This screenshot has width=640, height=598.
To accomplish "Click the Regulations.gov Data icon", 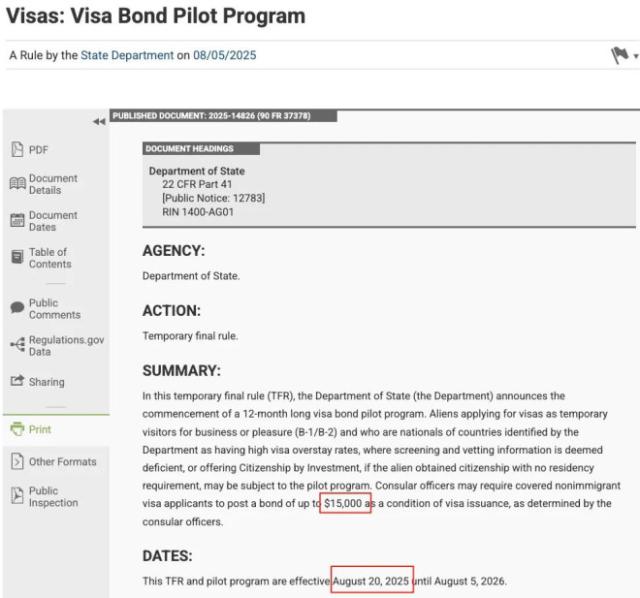I will (x=16, y=345).
